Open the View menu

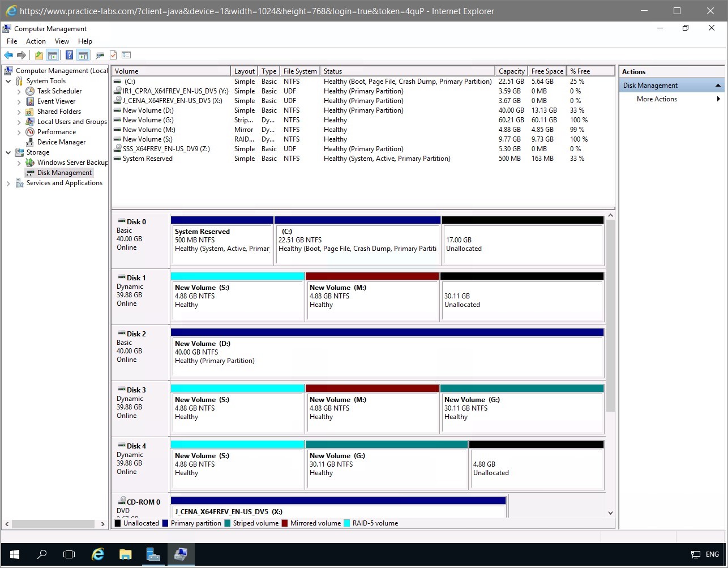click(62, 41)
